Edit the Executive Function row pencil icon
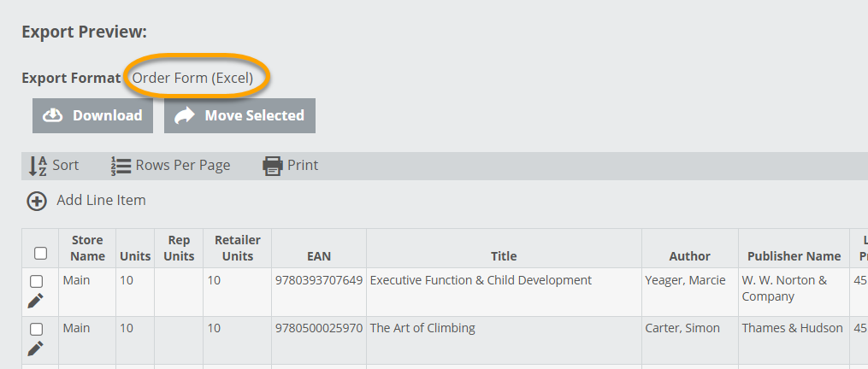Screen dimensions: 868x369 pos(36,300)
